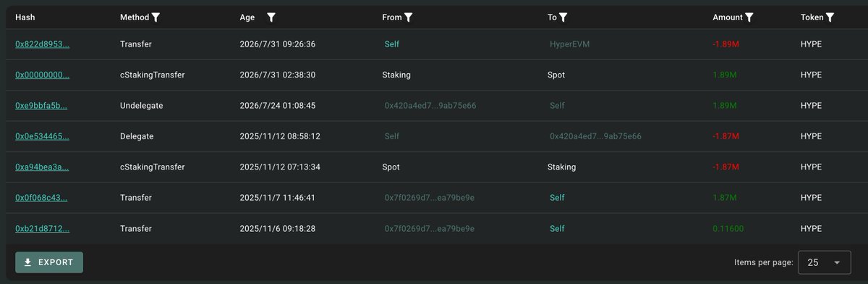Open the Token column filter icon

click(x=830, y=17)
